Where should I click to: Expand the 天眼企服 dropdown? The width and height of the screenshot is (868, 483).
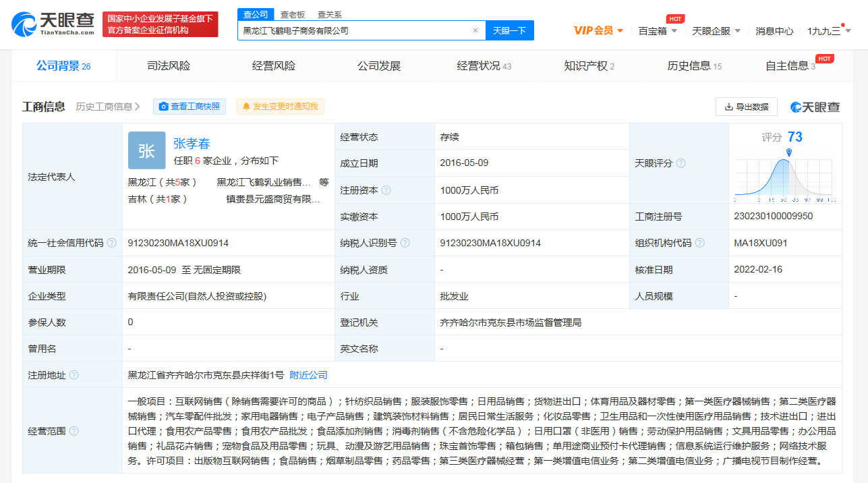716,31
